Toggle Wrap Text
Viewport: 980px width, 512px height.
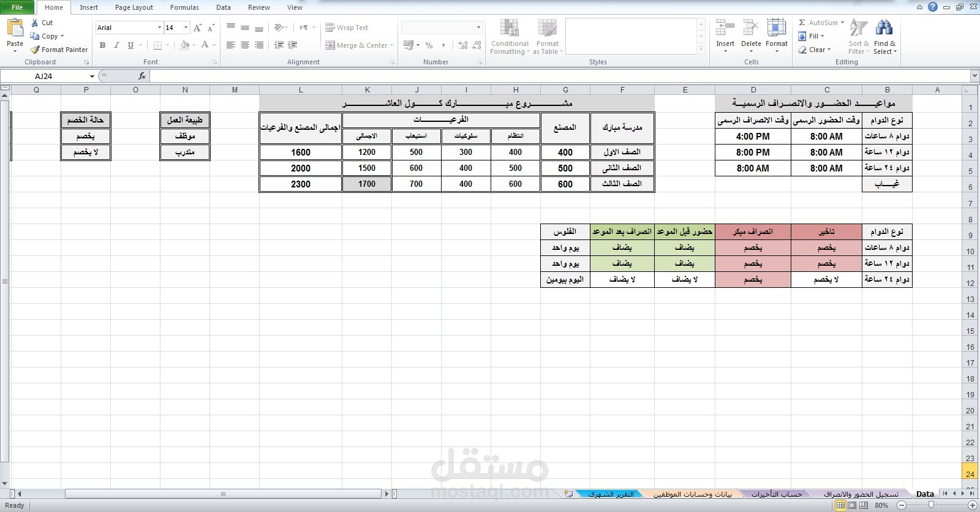[x=347, y=28]
